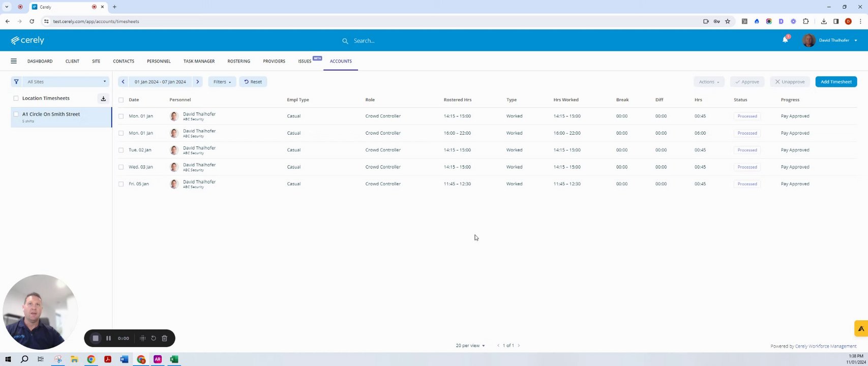
Task: Select the A1 Circle On Smith Street location
Action: (x=61, y=117)
